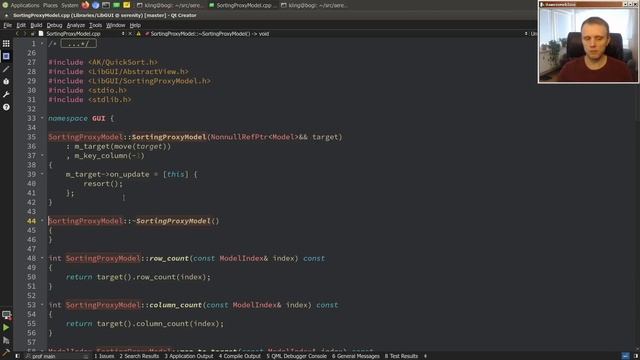Screen dimensions: 640x360
Task: Run the project with green play button
Action: (6, 327)
